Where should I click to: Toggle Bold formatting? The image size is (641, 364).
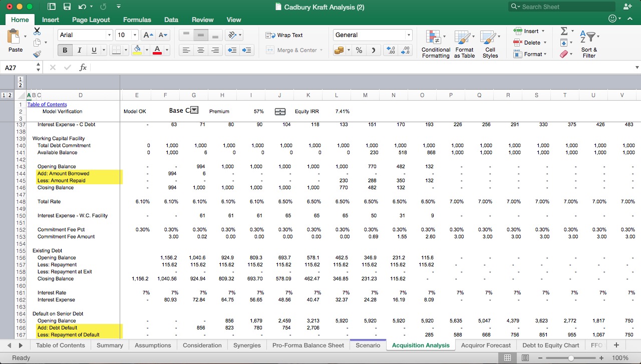[x=65, y=50]
